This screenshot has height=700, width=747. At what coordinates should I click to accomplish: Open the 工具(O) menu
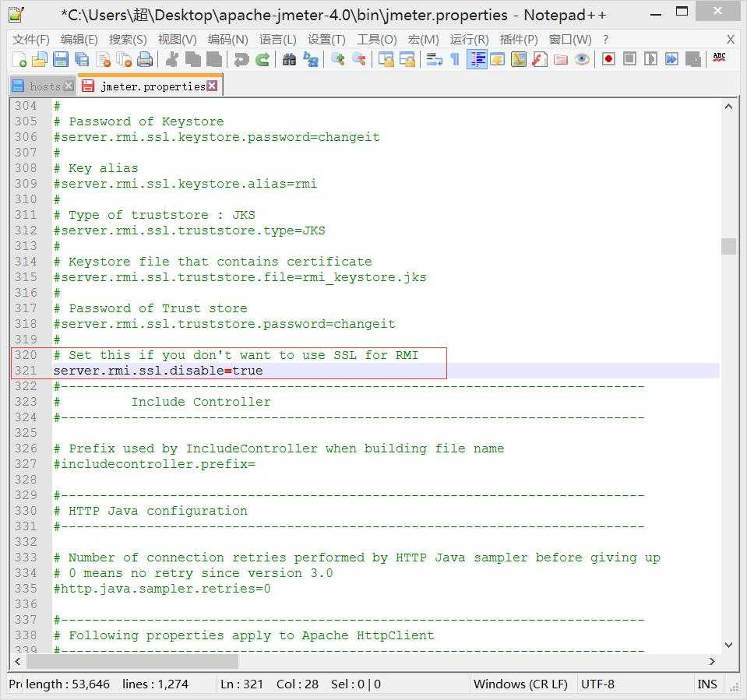377,40
